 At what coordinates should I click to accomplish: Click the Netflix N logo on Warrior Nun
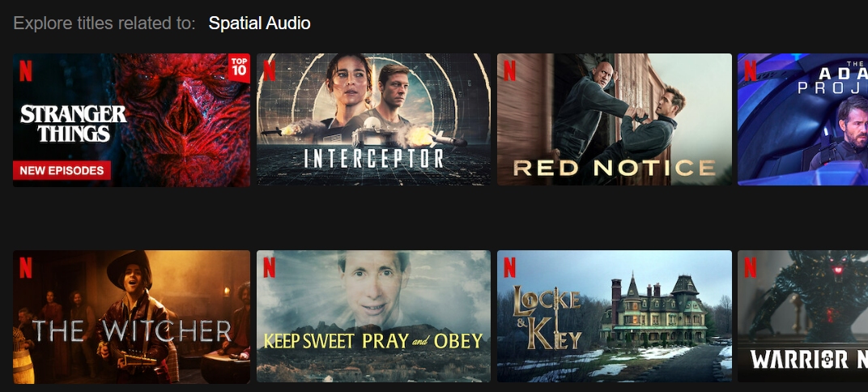pyautogui.click(x=750, y=268)
